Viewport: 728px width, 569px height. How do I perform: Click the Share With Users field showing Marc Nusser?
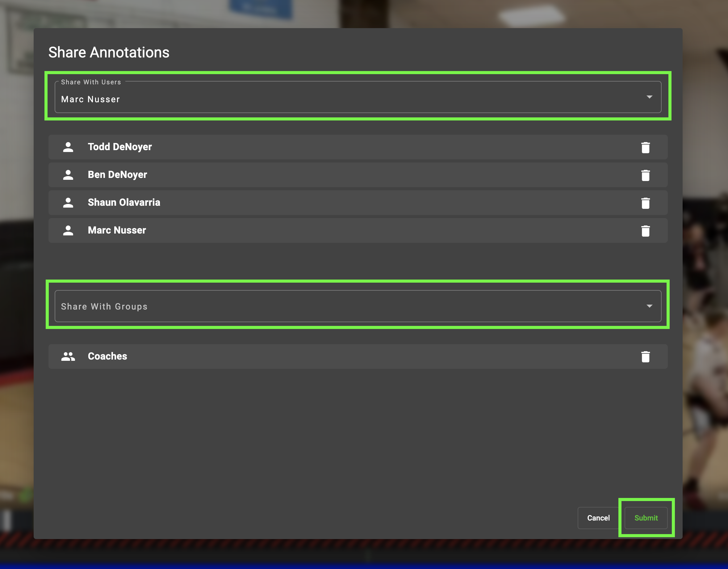click(358, 97)
